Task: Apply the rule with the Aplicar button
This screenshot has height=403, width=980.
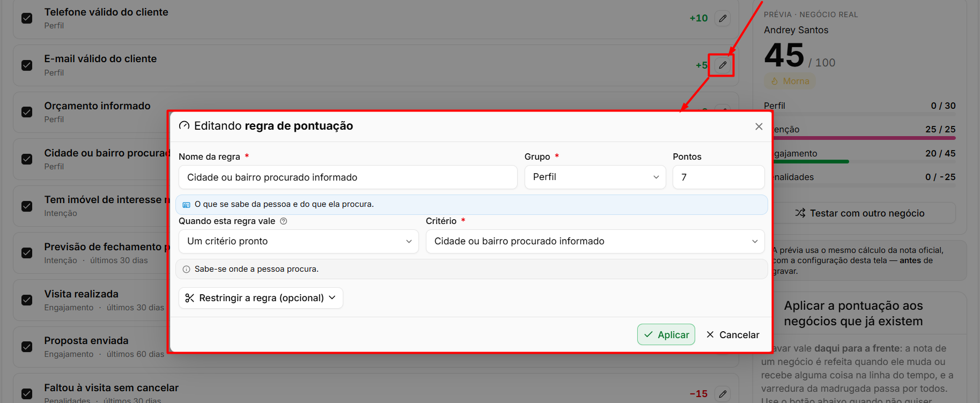Action: coord(666,335)
